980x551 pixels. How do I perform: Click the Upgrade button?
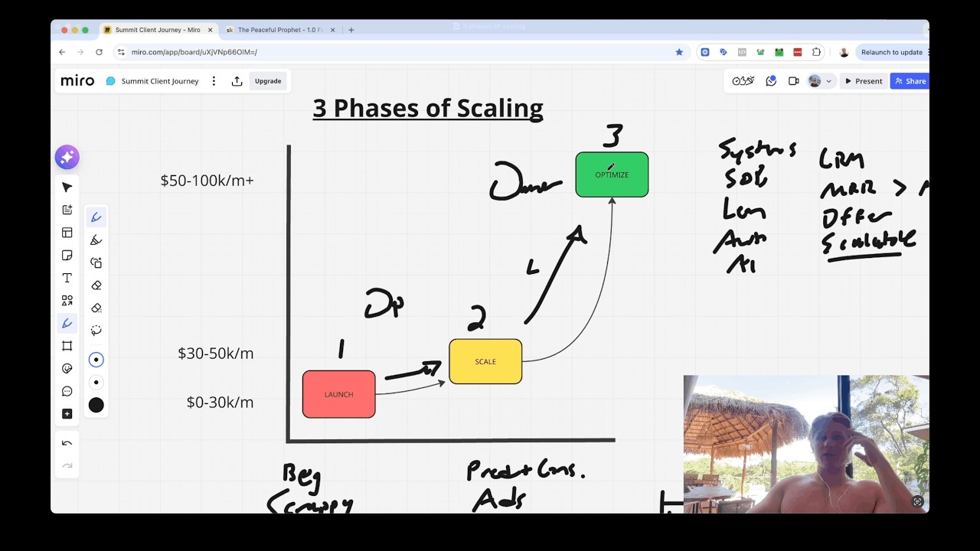pyautogui.click(x=268, y=81)
